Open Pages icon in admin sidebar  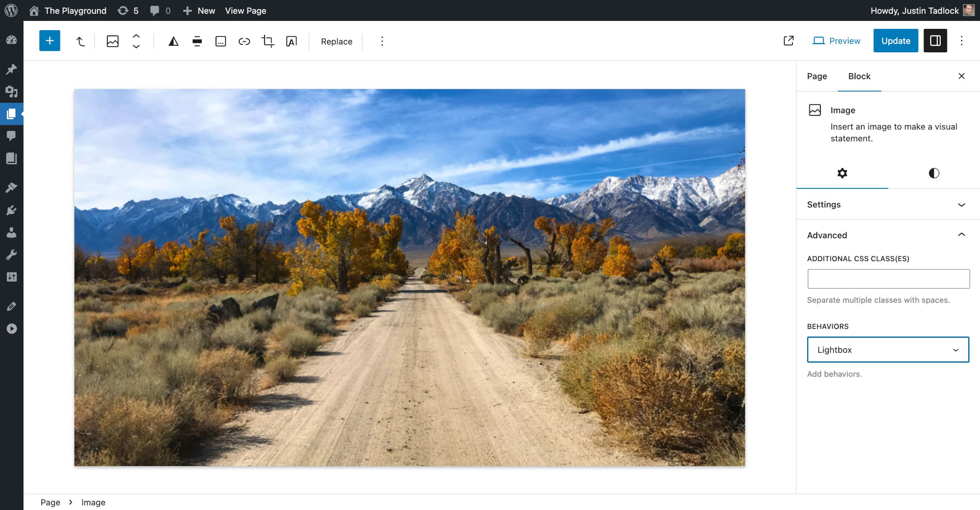point(11,114)
